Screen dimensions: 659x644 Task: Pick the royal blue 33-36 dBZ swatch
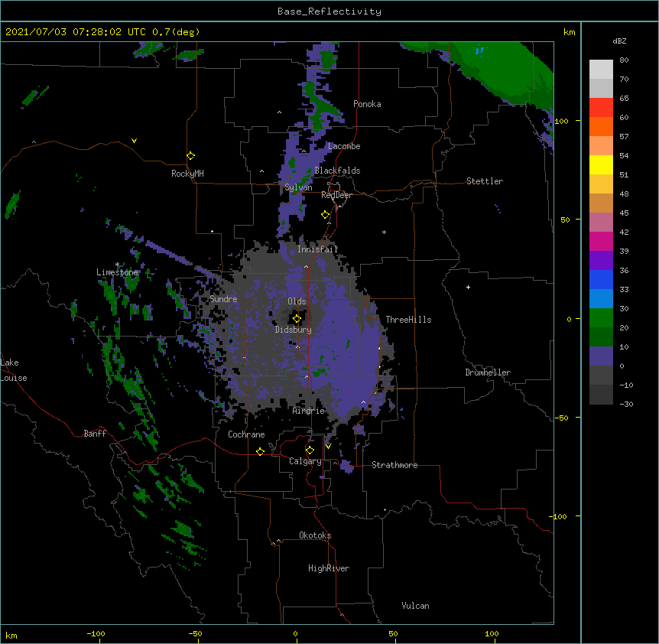(601, 279)
